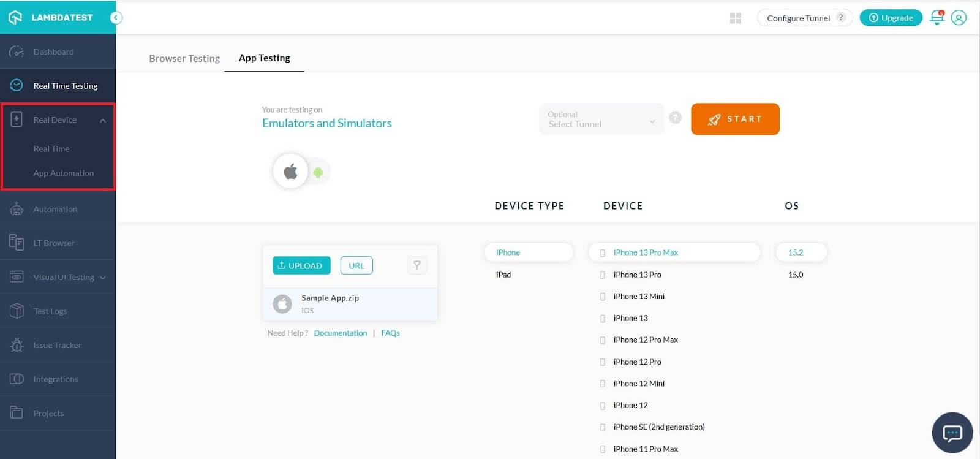Select iPhone 11 Pro Max device

(x=646, y=449)
